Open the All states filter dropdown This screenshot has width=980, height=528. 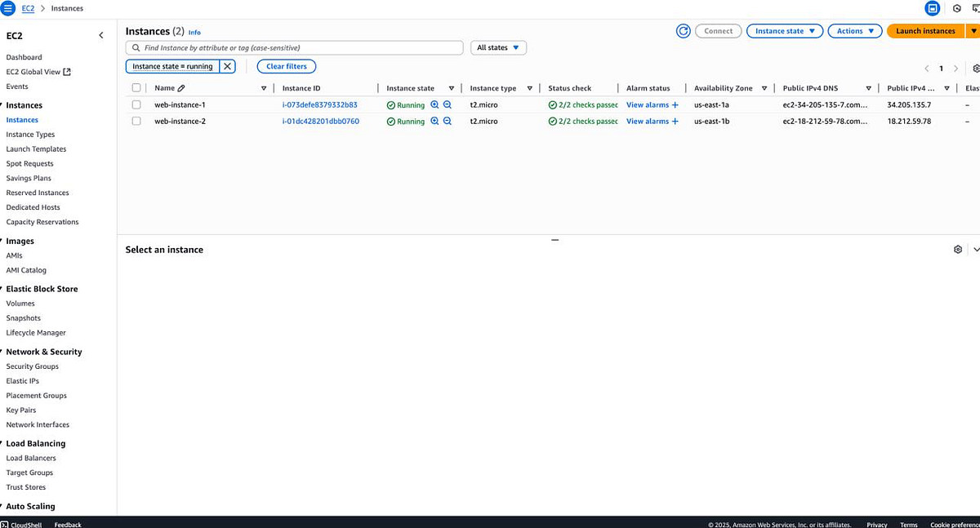pyautogui.click(x=498, y=47)
